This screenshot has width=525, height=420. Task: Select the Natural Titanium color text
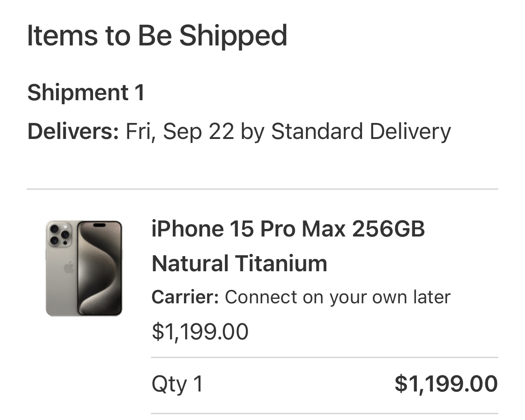(x=239, y=263)
